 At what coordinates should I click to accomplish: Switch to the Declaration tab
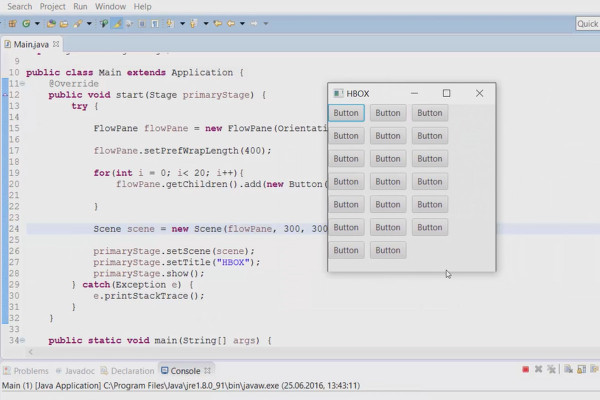128,371
